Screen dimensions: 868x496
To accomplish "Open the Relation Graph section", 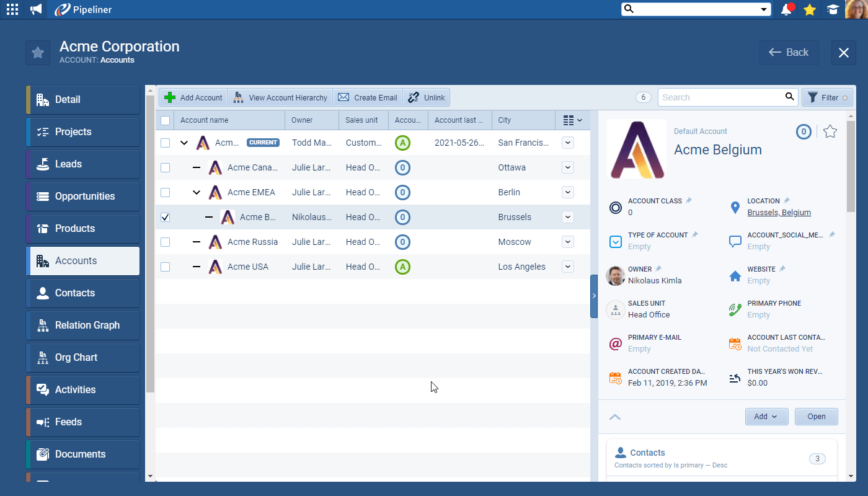I will click(82, 325).
